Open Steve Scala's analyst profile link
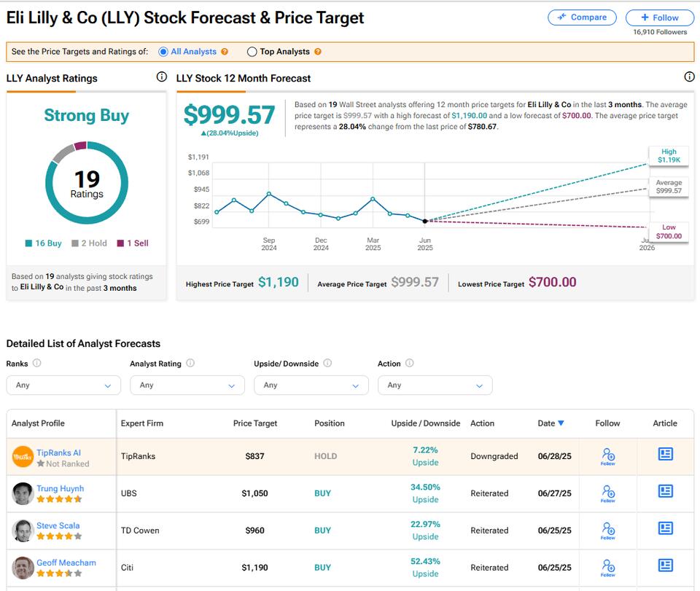Screen dimensions: 700x591 (x=58, y=525)
